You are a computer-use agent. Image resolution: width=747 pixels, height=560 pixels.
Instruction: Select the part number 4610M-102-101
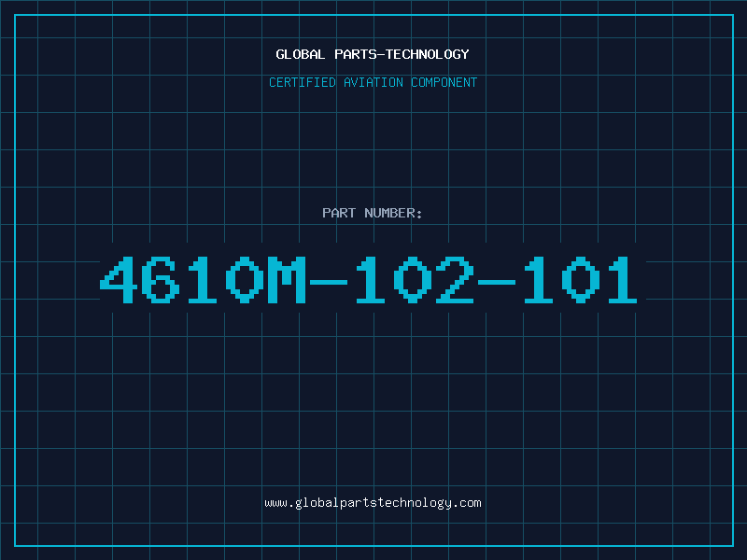368,279
